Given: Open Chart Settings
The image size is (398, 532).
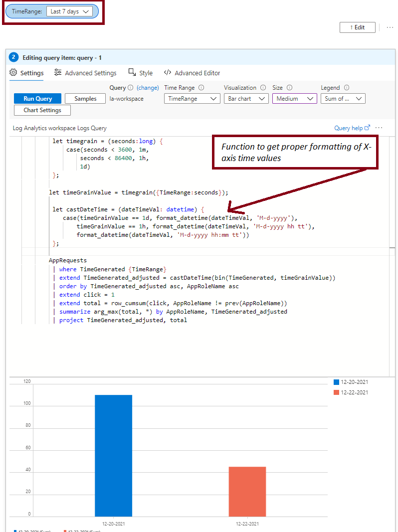Looking at the screenshot, I should 42,110.
